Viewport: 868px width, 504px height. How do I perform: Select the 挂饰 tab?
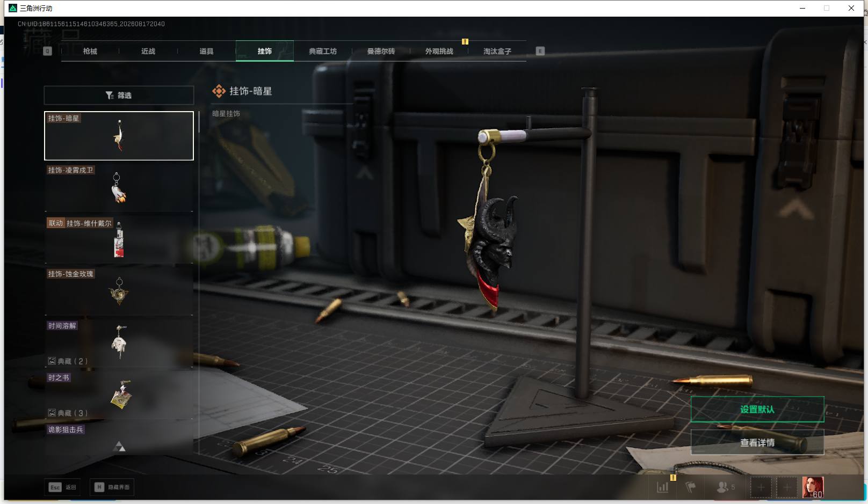click(265, 51)
